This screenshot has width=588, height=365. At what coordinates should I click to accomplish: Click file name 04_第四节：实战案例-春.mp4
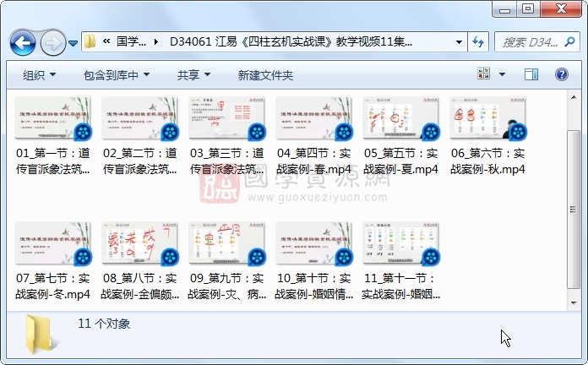(x=314, y=161)
